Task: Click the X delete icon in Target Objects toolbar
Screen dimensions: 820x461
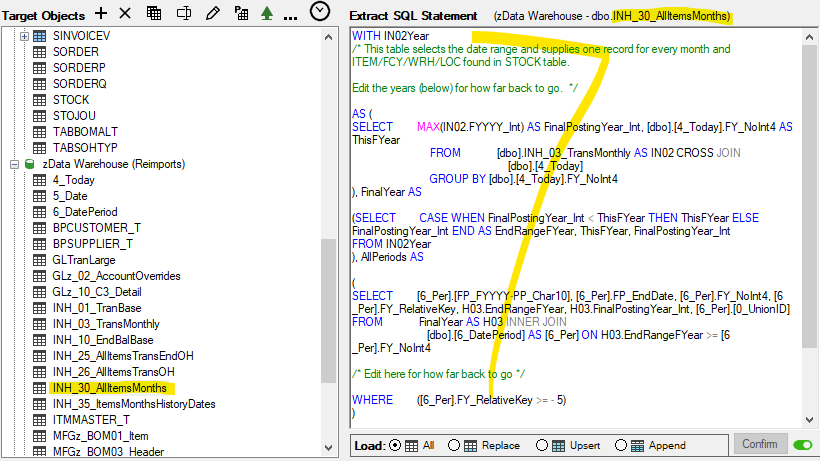Action: [x=125, y=13]
